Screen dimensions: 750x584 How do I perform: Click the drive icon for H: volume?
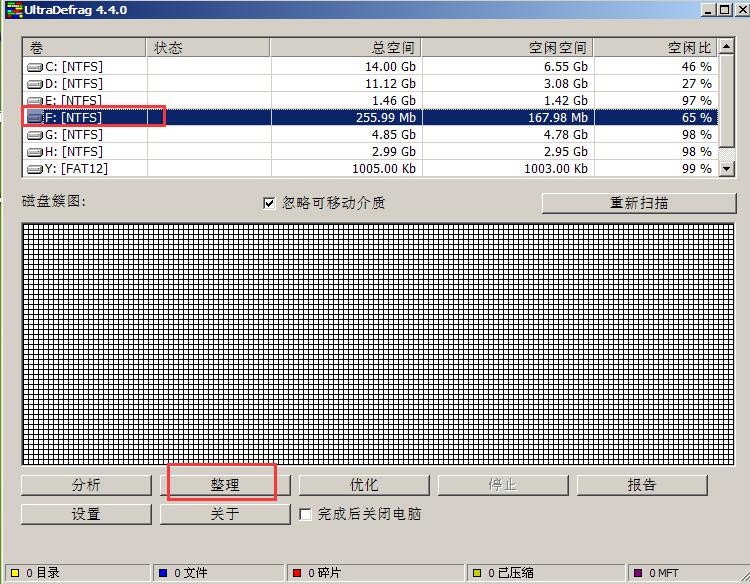[x=35, y=153]
